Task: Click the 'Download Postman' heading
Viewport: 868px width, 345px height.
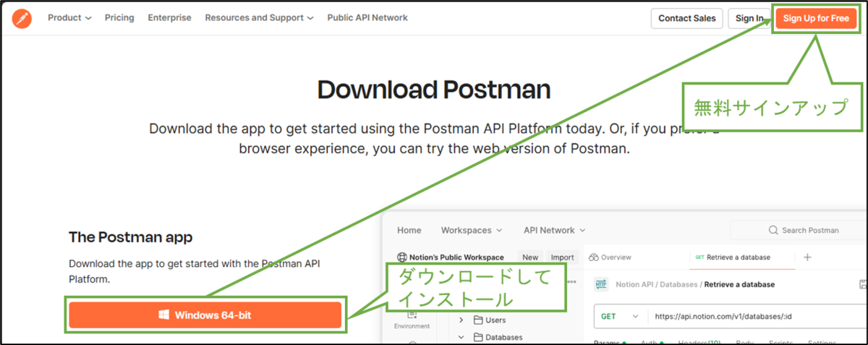Action: [434, 90]
